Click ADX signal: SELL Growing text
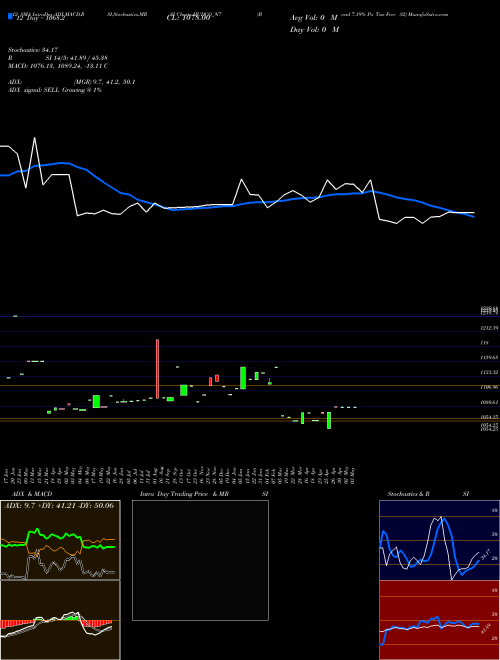The width and height of the screenshot is (500, 660). (x=55, y=90)
